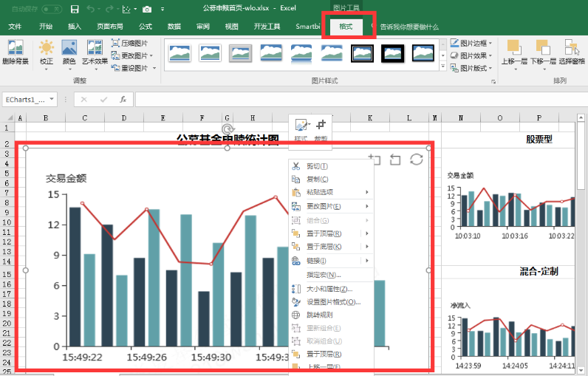The height and width of the screenshot is (376, 588).
Task: Click the Redo arrow in the quick access toolbar
Action: [x=109, y=9]
